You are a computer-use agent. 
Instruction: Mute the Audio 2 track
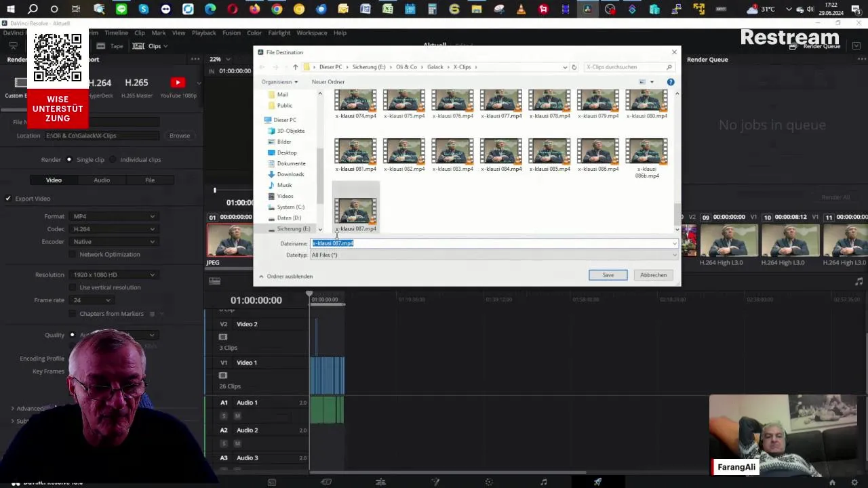[237, 443]
